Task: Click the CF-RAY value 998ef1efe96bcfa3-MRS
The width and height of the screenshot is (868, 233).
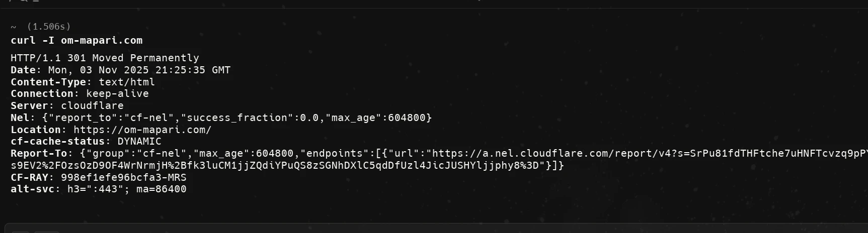Action: [123, 178]
